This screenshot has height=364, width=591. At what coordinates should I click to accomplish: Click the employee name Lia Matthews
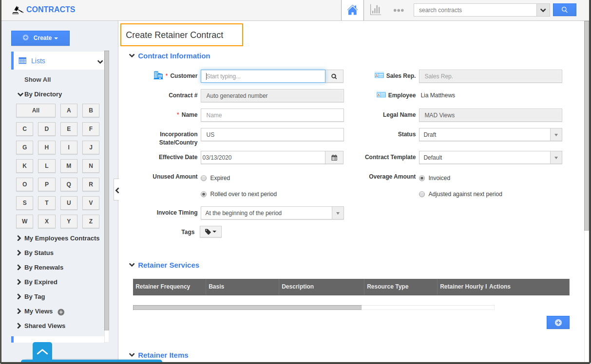pyautogui.click(x=438, y=95)
